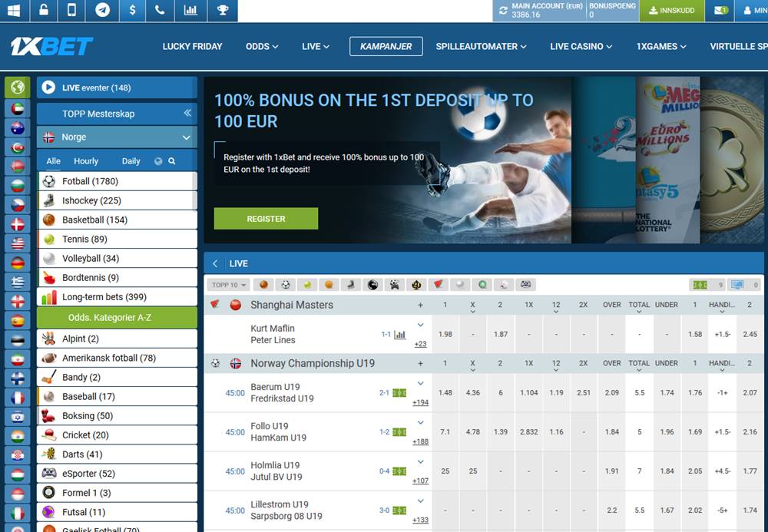768x532 pixels.
Task: Click the Windows logo icon in top bar
Action: tap(14, 10)
